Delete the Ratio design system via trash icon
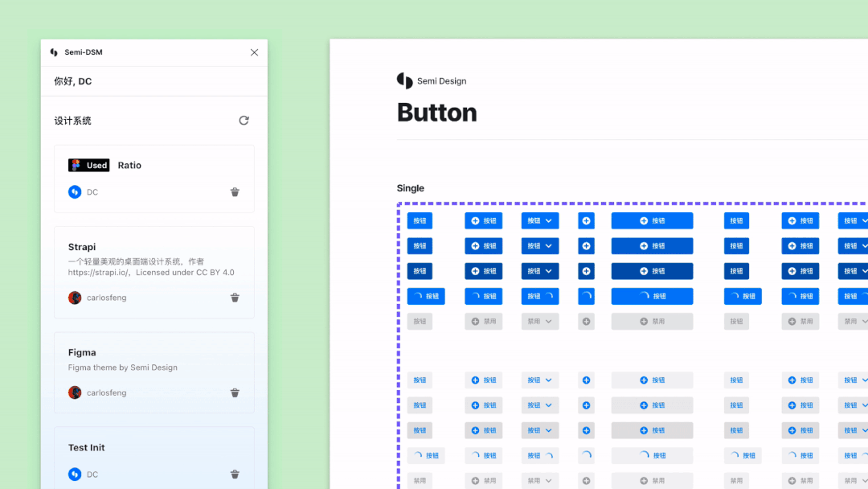Image resolution: width=868 pixels, height=489 pixels. point(235,192)
